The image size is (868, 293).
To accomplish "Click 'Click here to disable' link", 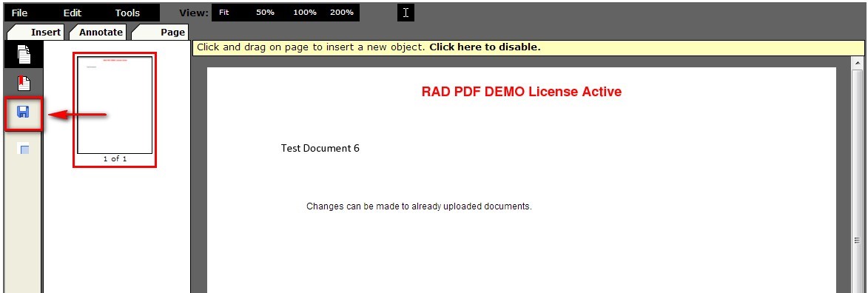I will [485, 47].
